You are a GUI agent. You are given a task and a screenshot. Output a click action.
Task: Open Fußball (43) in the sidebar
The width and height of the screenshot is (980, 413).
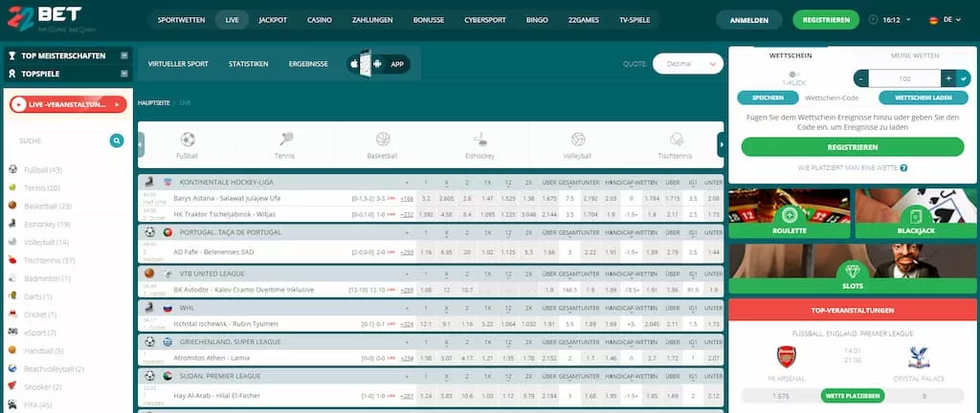coord(42,169)
